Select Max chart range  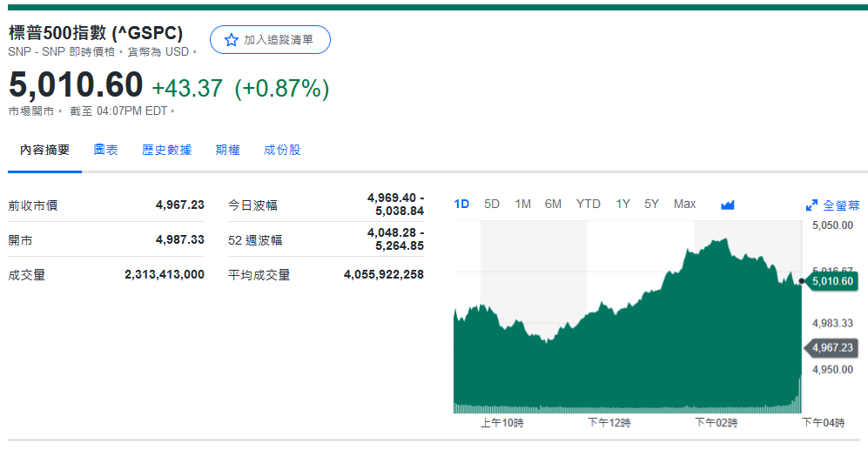(684, 204)
